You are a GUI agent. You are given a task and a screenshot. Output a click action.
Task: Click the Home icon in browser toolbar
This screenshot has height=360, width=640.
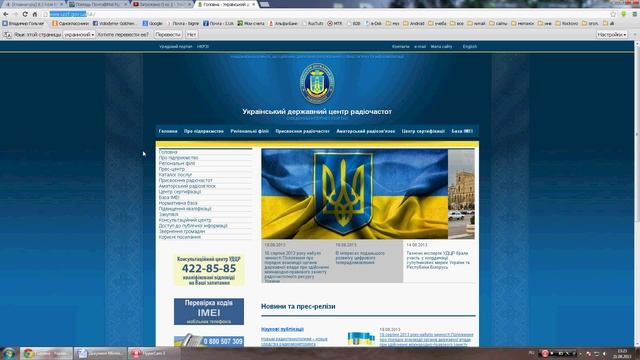35,14
